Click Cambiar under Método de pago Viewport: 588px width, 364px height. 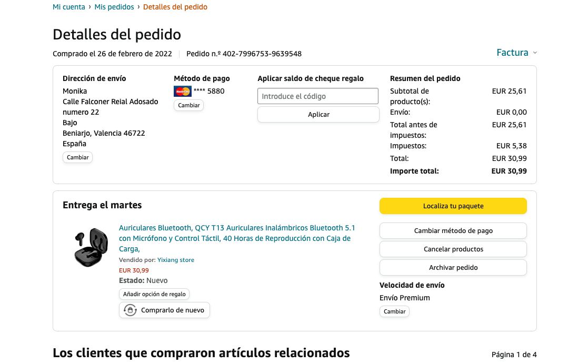click(x=188, y=105)
